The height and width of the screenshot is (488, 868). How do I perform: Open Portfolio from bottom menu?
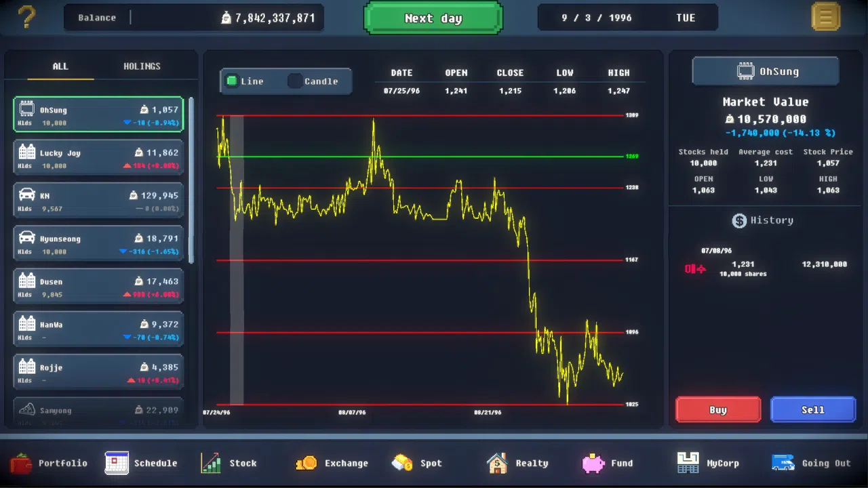49,464
